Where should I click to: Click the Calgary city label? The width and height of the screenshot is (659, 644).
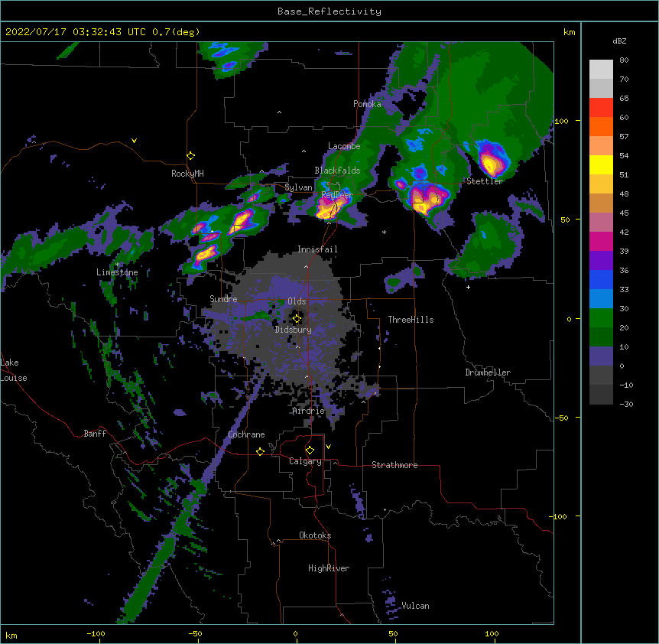tap(306, 461)
